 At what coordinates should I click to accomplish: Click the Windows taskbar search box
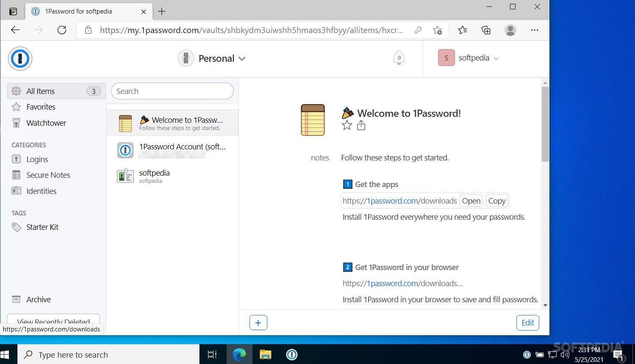[108, 355]
